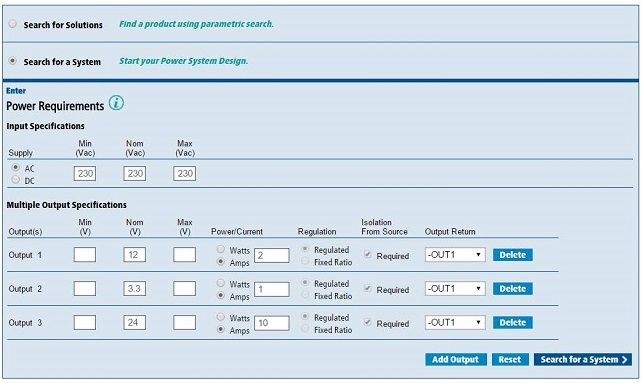Delete Output 3 row

click(x=513, y=323)
